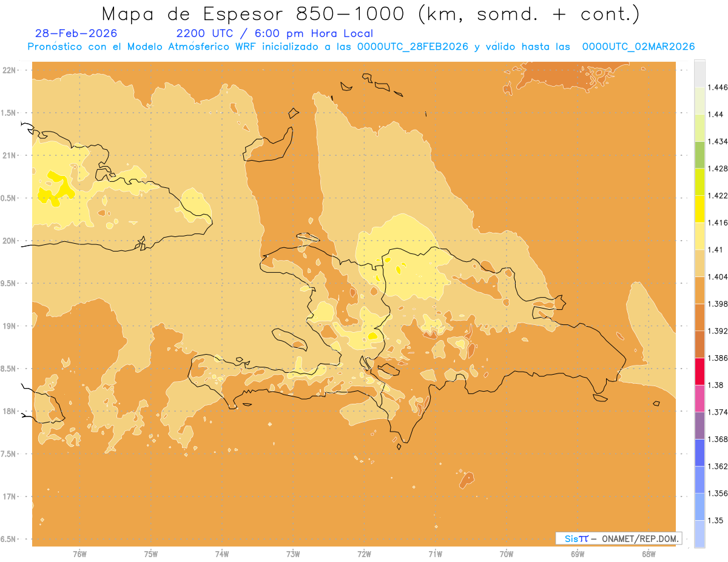Click the legend value '1.41'
The height and width of the screenshot is (562, 728).
click(716, 250)
